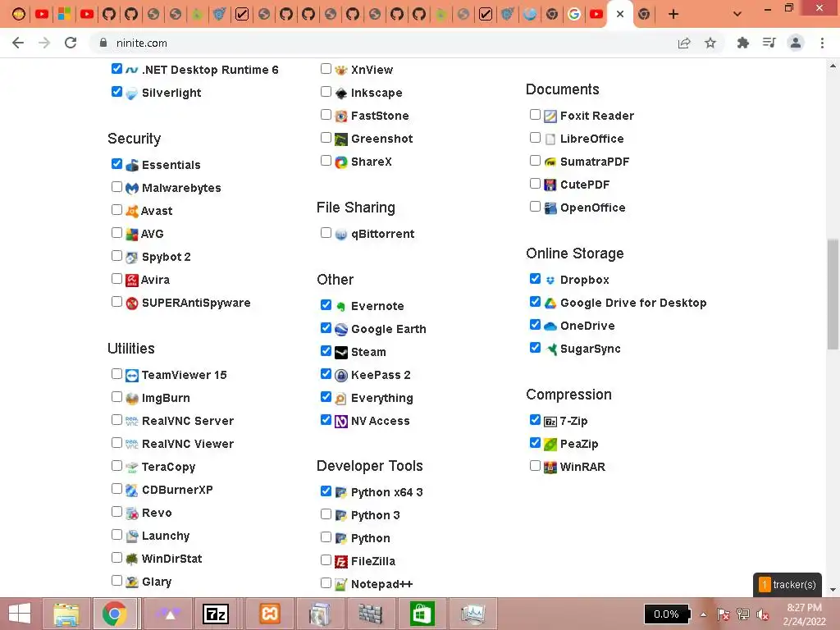Viewport: 840px width, 630px height.
Task: Uncheck the Silverlight checkbox
Action: tap(116, 92)
